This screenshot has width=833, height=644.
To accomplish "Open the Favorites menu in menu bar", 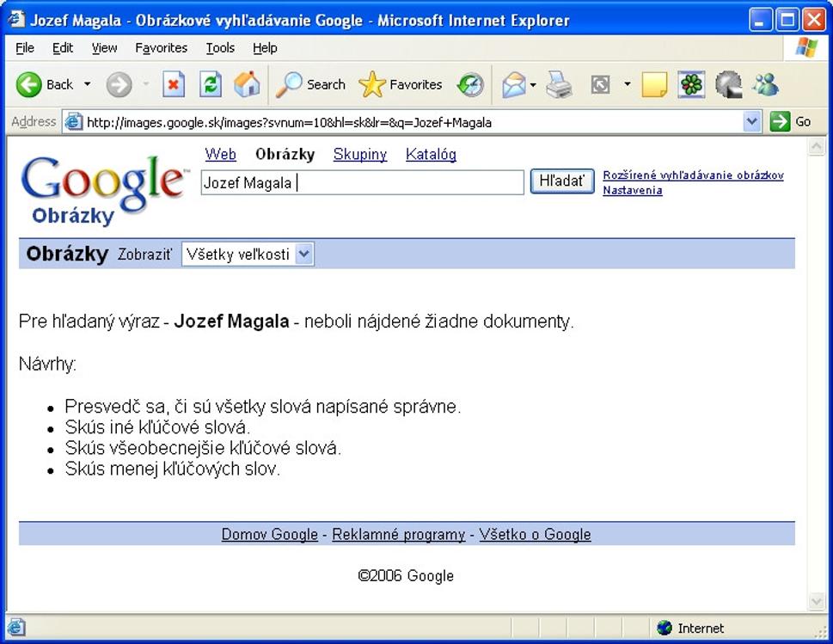I will tap(161, 48).
